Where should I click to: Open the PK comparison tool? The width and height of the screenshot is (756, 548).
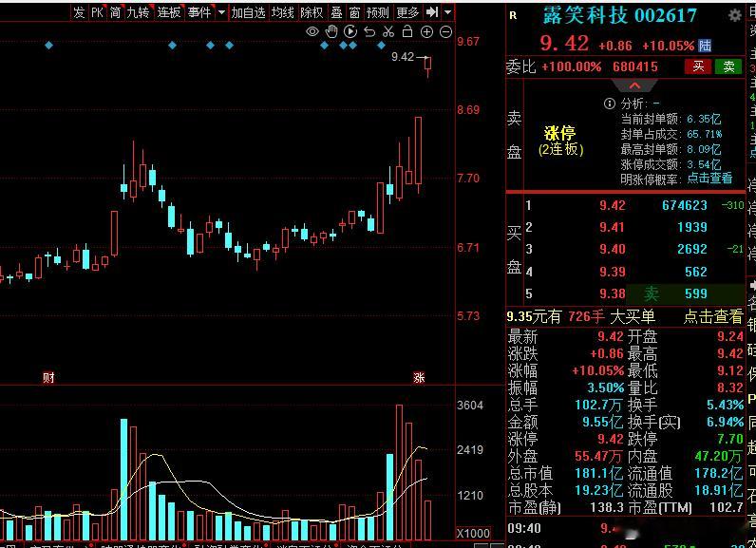tap(98, 12)
